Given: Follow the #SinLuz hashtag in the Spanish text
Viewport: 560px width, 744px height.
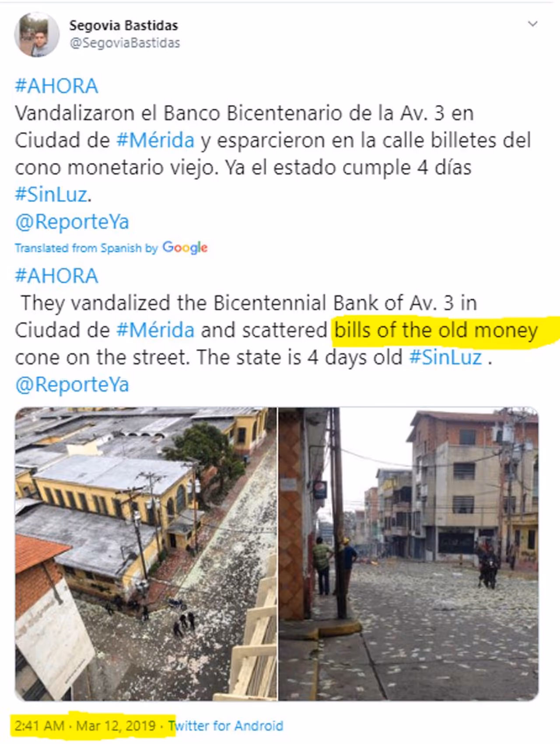Looking at the screenshot, I should [x=51, y=194].
